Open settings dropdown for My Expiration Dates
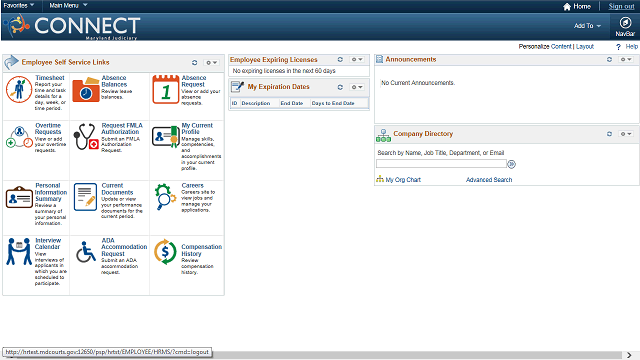This screenshot has height=360, width=640. coord(357,87)
